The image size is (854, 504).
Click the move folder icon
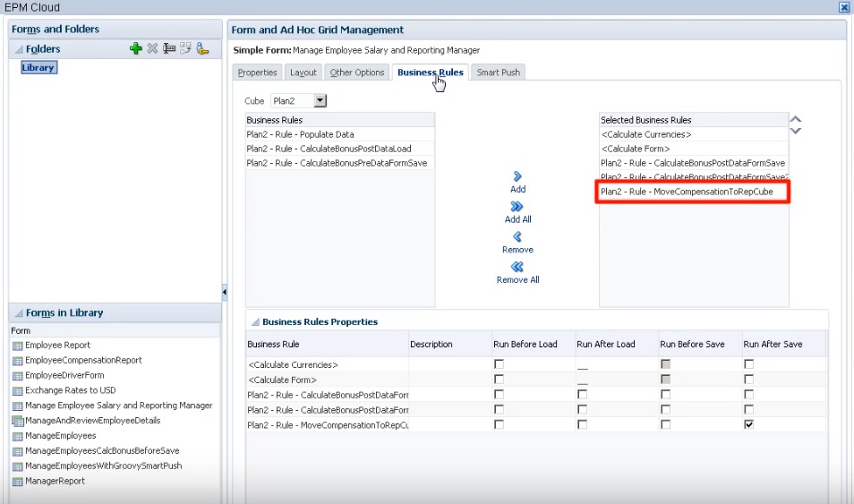pyautogui.click(x=185, y=48)
